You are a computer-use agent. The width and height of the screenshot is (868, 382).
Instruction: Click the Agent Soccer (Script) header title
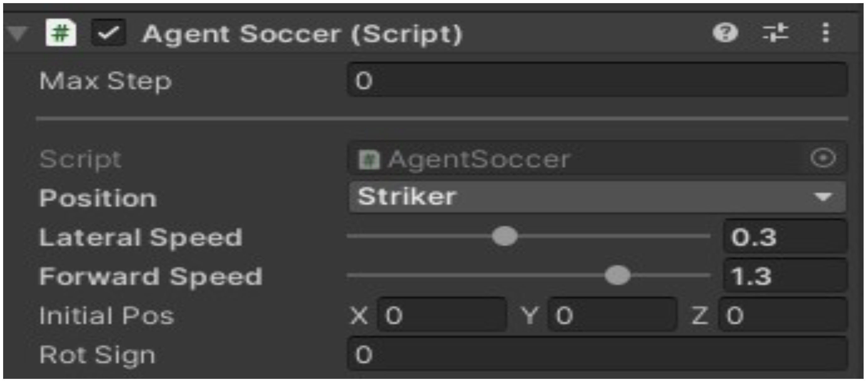click(302, 34)
